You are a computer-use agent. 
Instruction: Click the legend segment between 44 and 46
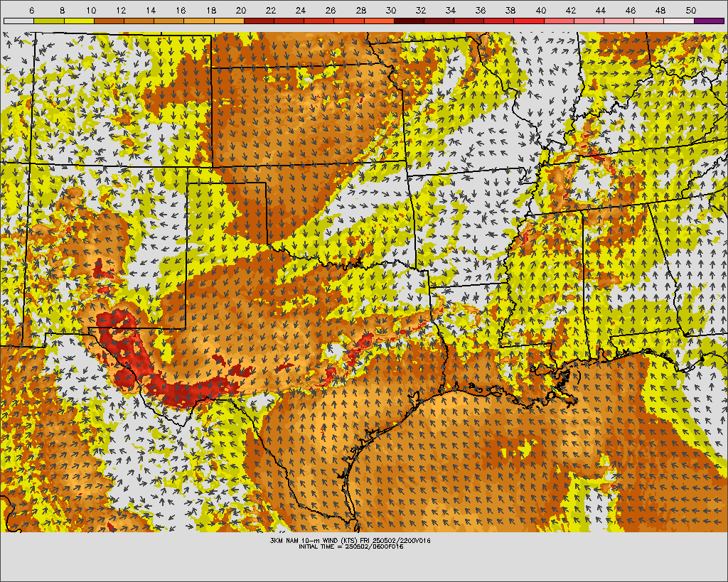pyautogui.click(x=619, y=21)
